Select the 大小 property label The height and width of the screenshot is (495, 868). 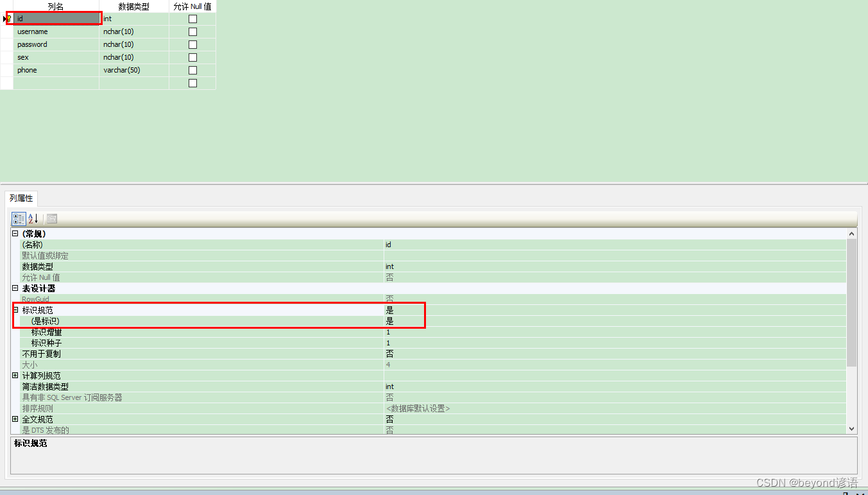click(30, 365)
